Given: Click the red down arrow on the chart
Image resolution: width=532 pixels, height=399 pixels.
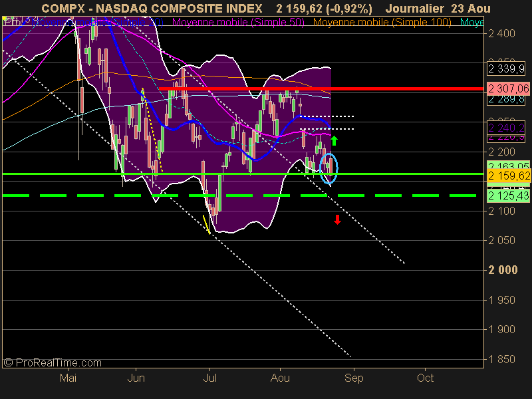Looking at the screenshot, I should (337, 219).
